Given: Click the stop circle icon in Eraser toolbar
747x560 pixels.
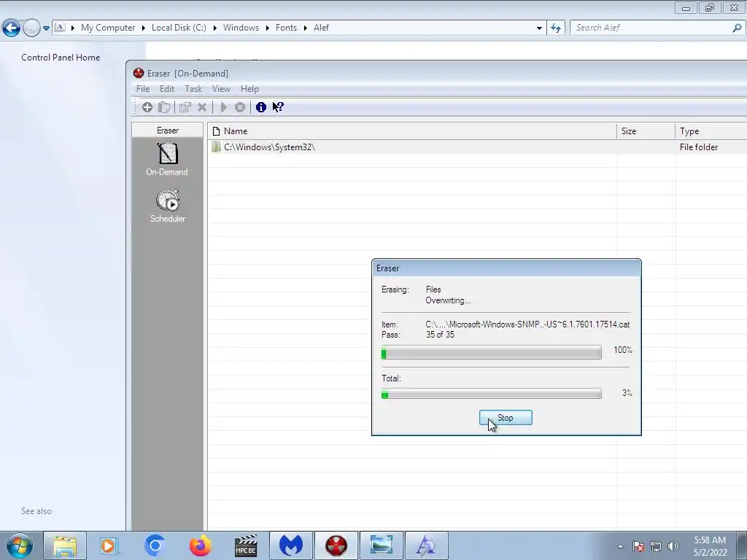Looking at the screenshot, I should (x=239, y=107).
